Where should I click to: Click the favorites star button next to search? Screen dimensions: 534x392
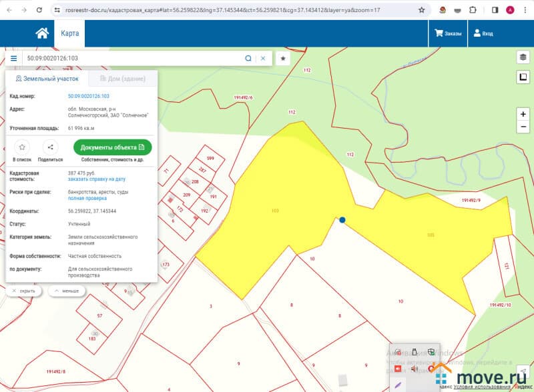(x=283, y=59)
